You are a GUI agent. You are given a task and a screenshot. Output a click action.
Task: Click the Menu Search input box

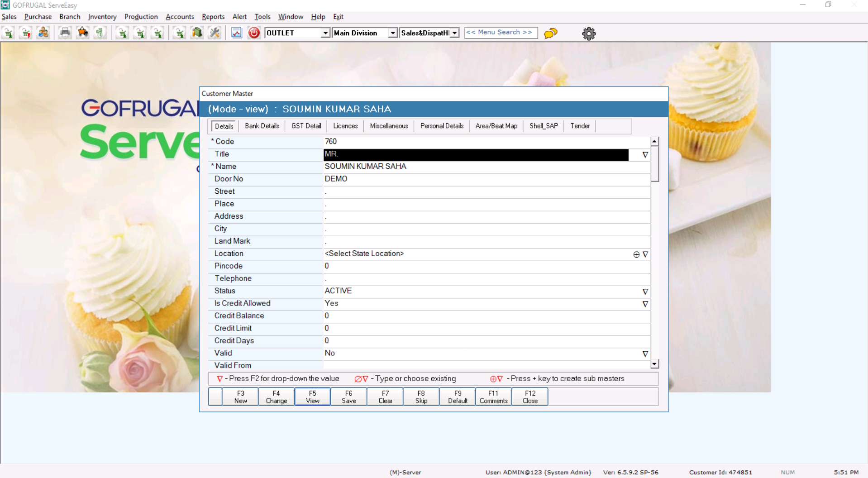click(x=501, y=33)
